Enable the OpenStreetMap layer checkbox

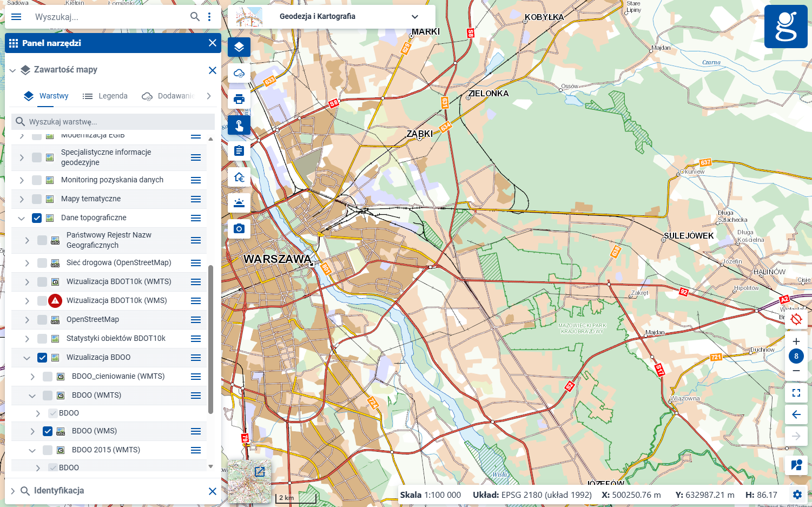click(x=42, y=320)
